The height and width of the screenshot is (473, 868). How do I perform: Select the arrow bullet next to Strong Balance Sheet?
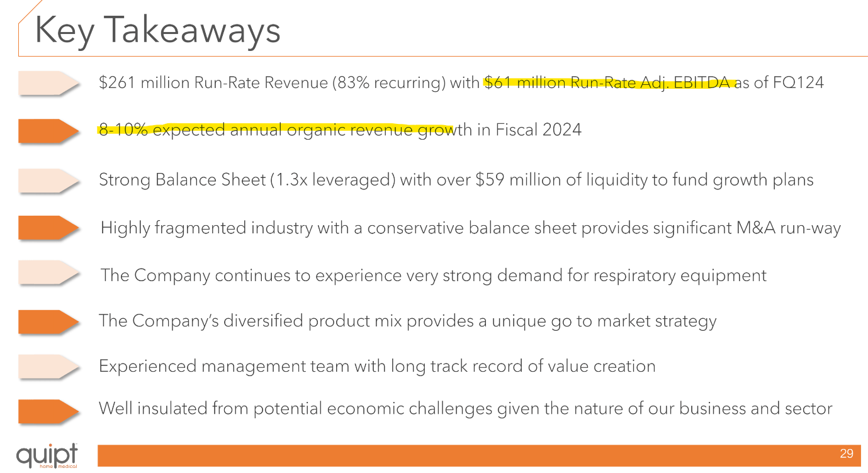tap(48, 180)
